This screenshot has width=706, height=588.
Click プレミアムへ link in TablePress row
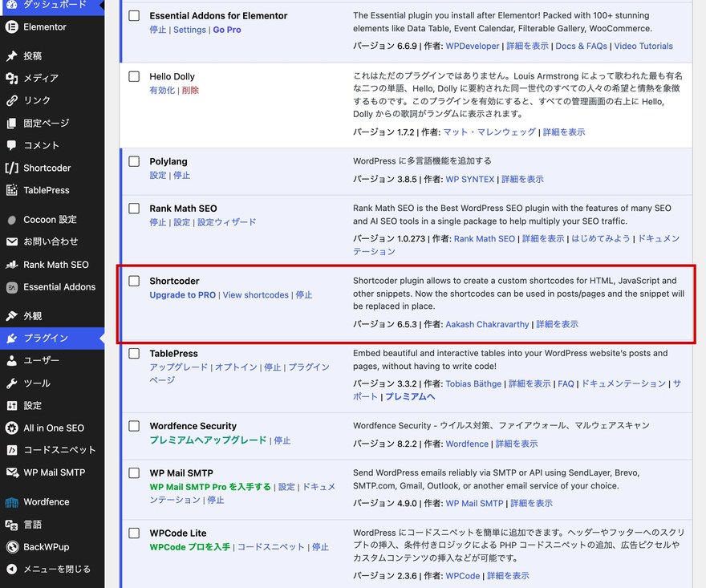[x=410, y=396]
